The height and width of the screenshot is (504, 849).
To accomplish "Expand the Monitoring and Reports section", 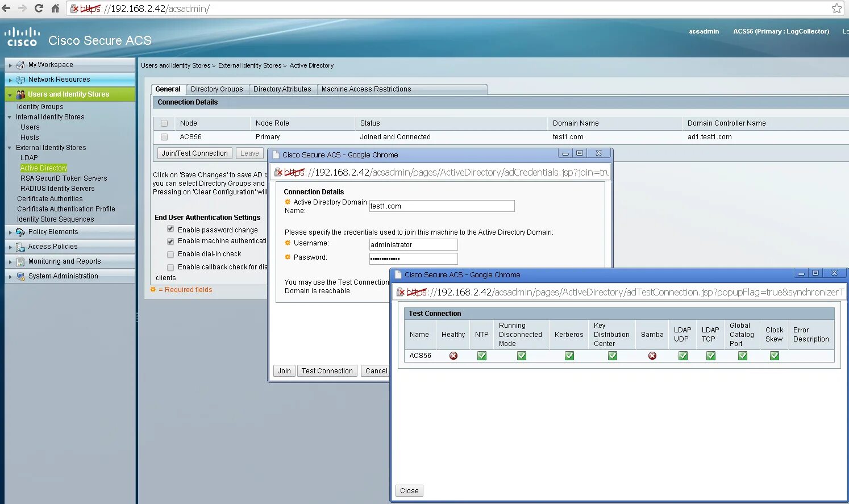I will [x=10, y=262].
